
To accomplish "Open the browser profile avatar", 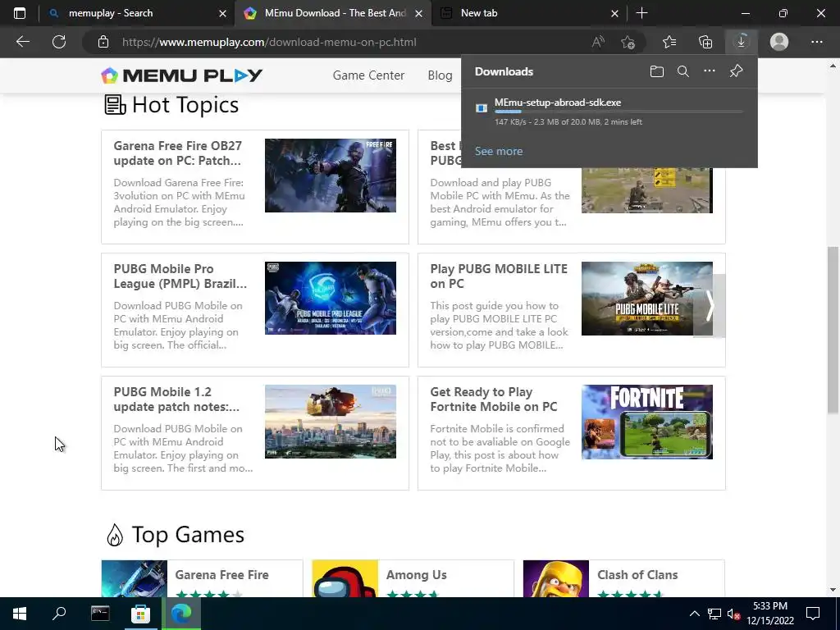I will click(779, 42).
